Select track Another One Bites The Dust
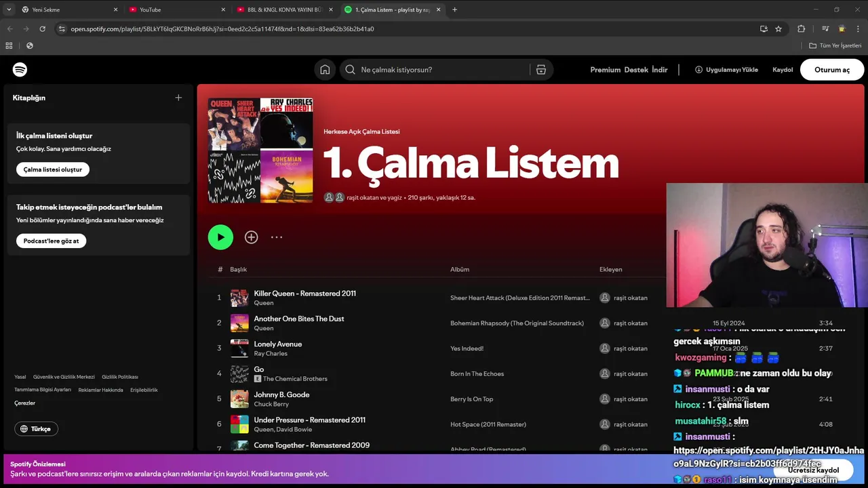The width and height of the screenshot is (868, 488). [x=299, y=319]
